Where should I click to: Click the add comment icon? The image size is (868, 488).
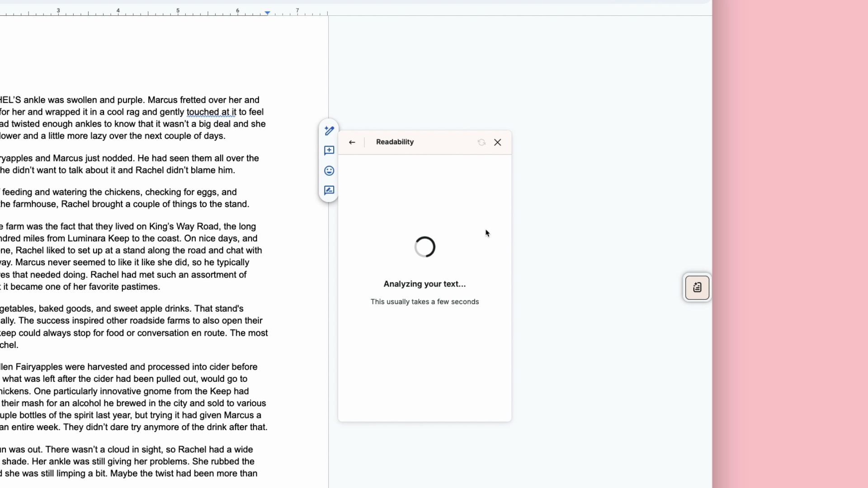(329, 150)
